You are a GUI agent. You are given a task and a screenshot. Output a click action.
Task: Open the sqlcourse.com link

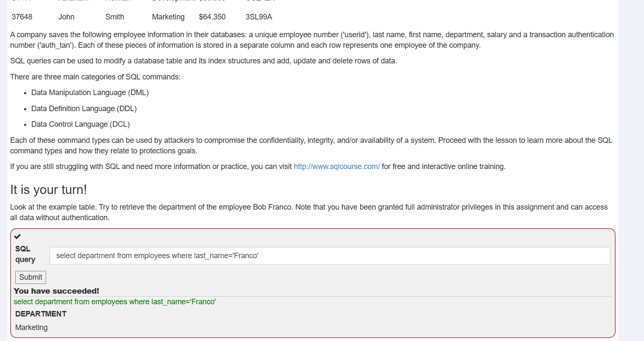coord(337,166)
